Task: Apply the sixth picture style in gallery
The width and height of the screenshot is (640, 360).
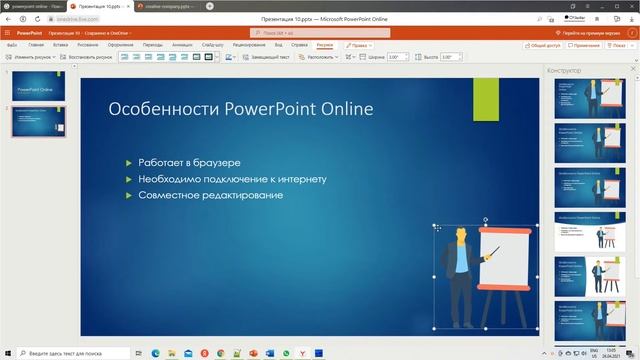Action: 184,57
